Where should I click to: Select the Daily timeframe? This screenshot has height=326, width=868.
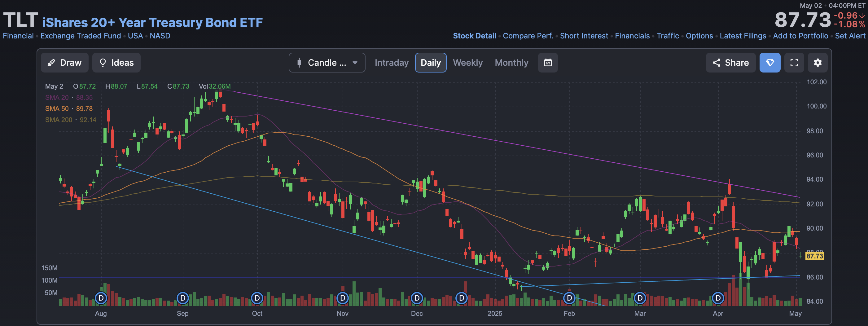pos(431,63)
